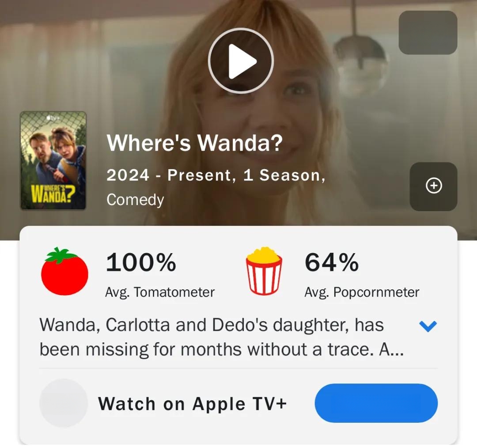Screen dimensions: 477x448
Task: Open the Where's Wanda? poster thumbnail
Action: (x=53, y=161)
